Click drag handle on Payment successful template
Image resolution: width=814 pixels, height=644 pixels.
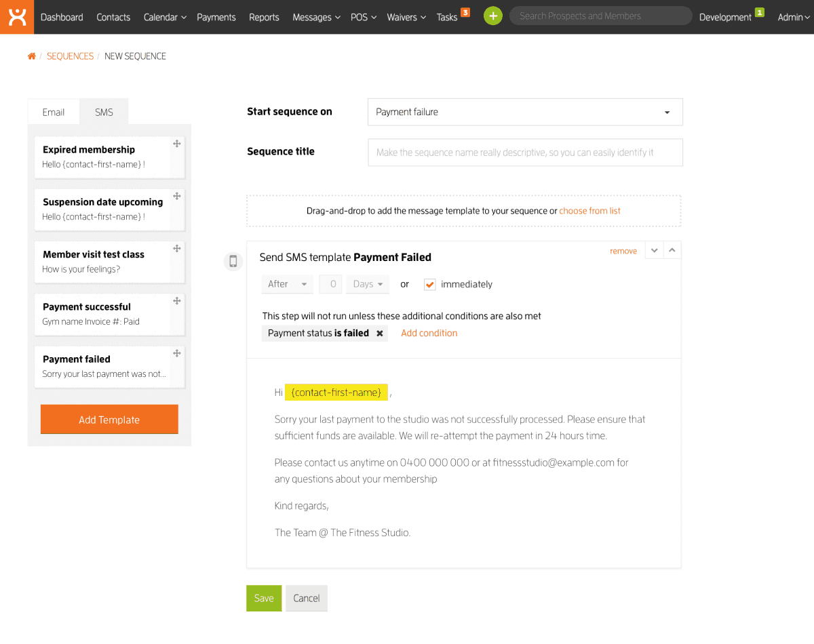click(x=177, y=301)
